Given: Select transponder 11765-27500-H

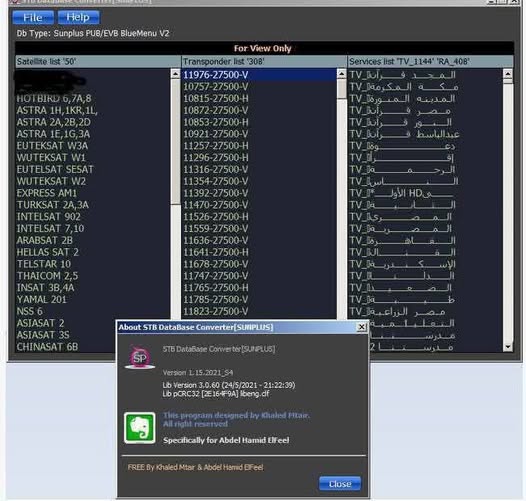Looking at the screenshot, I should (x=259, y=288).
